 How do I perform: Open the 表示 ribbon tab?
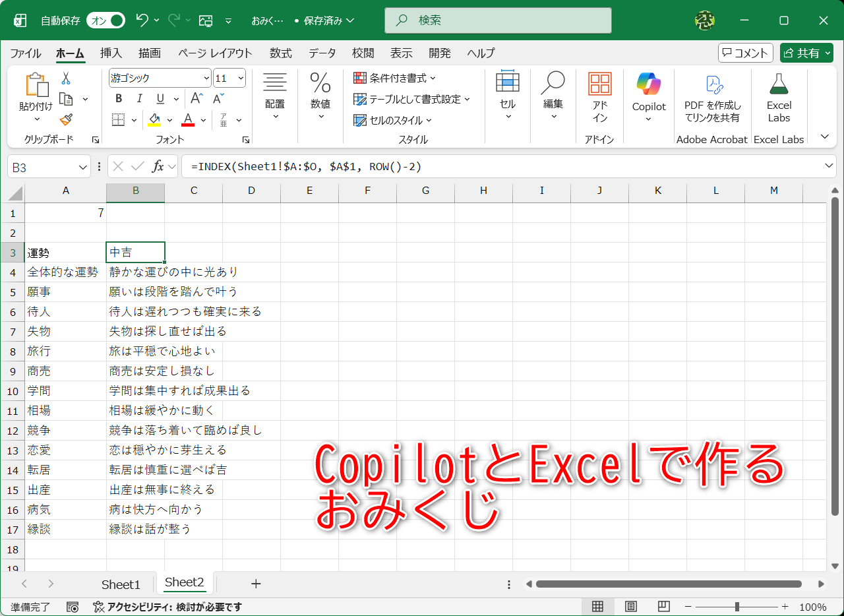pos(401,53)
